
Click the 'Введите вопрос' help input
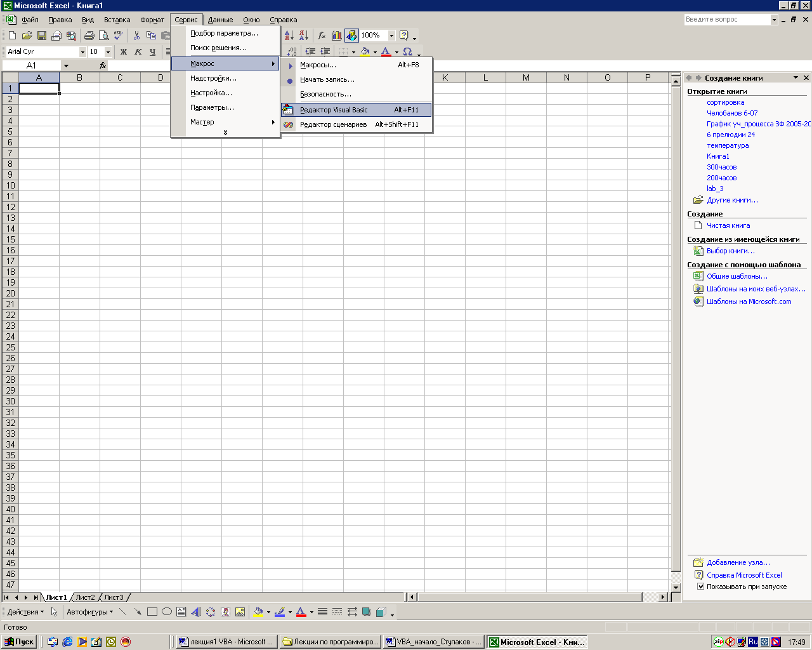pyautogui.click(x=727, y=20)
